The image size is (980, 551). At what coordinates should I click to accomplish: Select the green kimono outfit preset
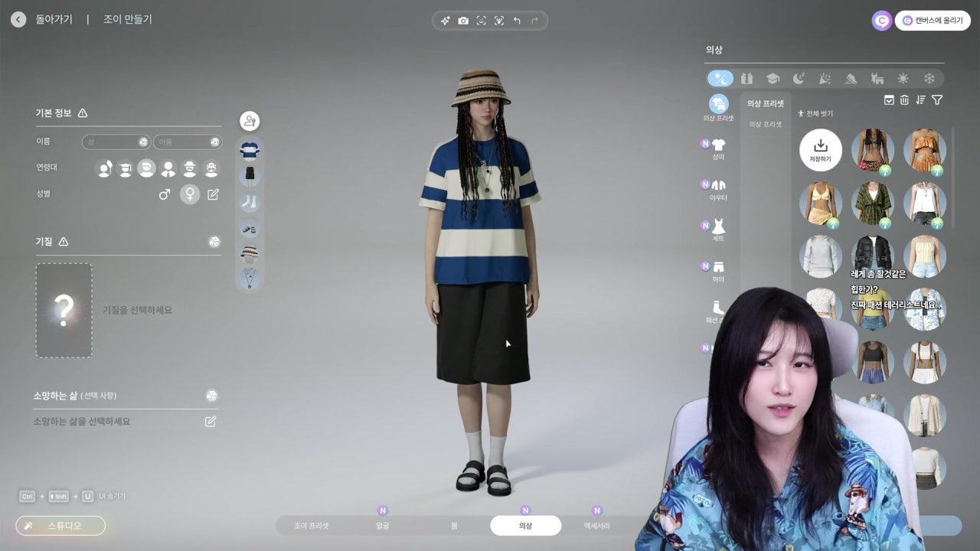872,203
